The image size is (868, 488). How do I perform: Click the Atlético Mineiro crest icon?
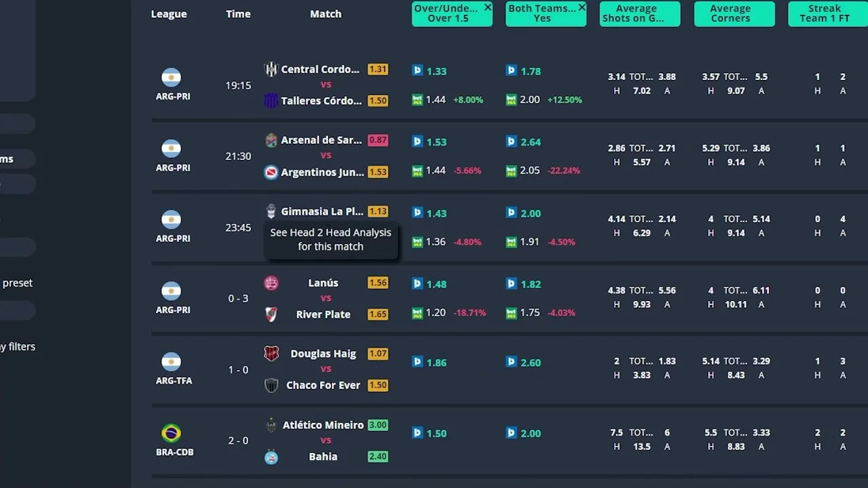(271, 425)
